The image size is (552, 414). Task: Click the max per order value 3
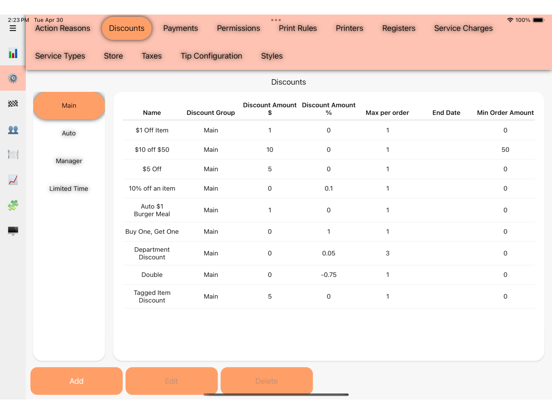(x=387, y=253)
